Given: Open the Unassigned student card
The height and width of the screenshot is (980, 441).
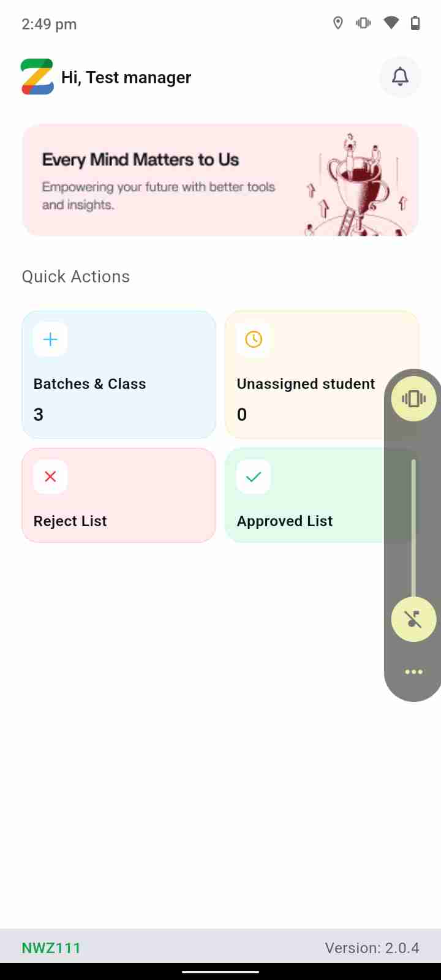Looking at the screenshot, I should 306,392.
